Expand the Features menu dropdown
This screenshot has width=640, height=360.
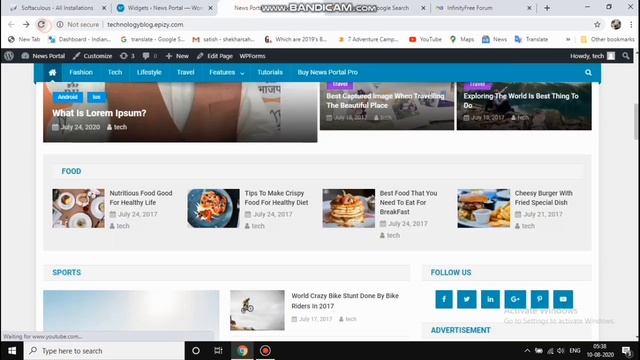(x=227, y=72)
